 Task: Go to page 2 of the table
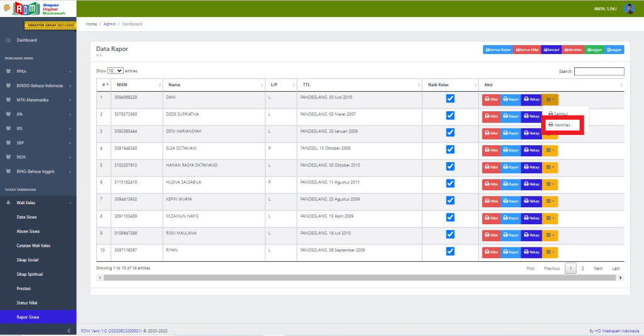[x=582, y=268]
